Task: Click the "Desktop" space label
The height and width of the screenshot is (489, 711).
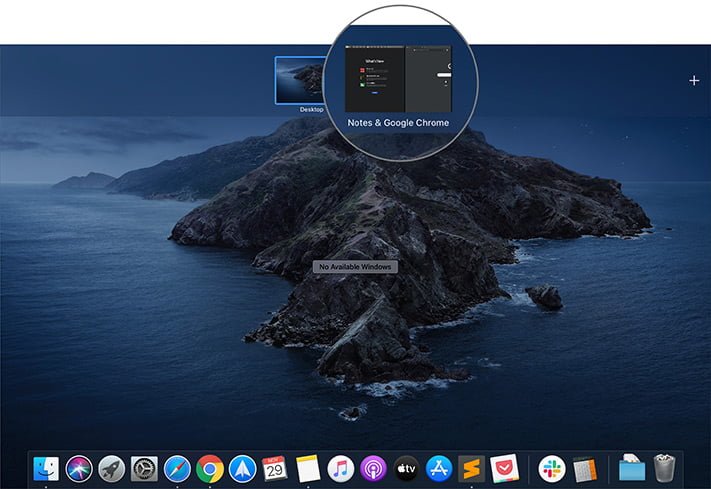Action: click(312, 109)
